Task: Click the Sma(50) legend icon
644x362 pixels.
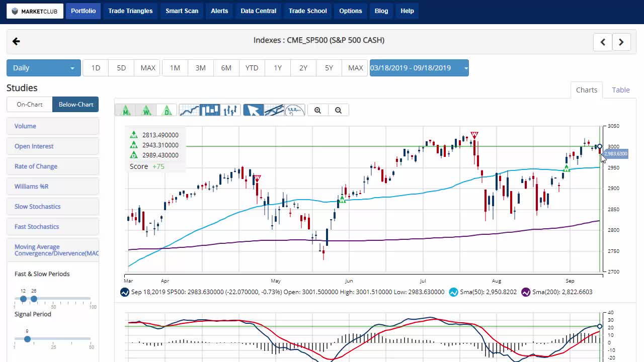Action: 453,292
